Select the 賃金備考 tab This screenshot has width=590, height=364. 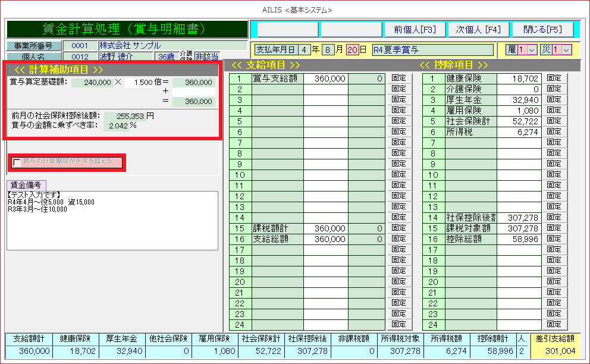point(26,185)
